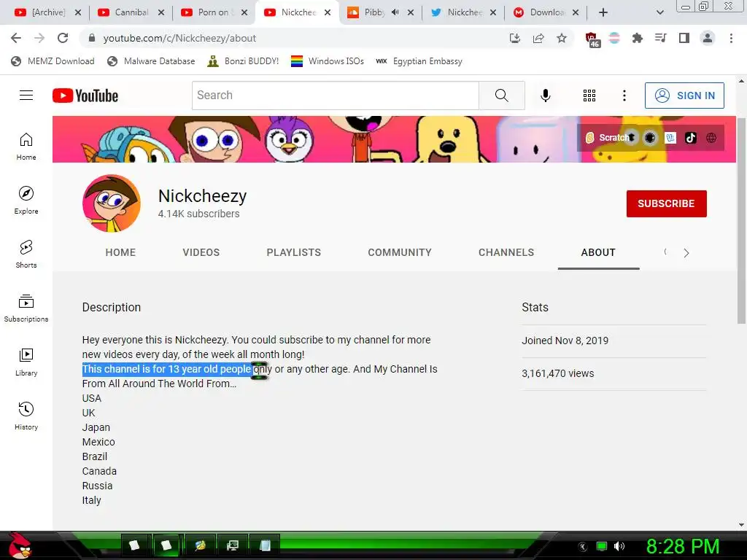Expand the browser tab search dropdown
Screen dimensions: 747x560
pos(659,12)
